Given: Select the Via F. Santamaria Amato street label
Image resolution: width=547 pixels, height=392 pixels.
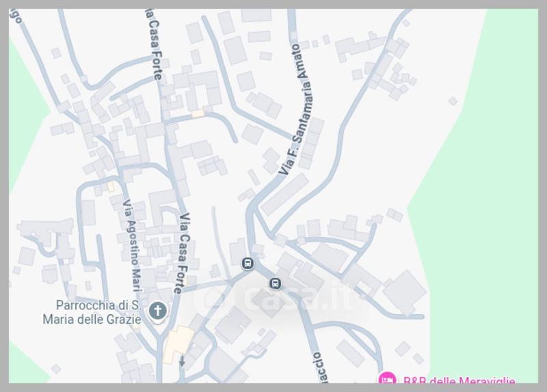Looking at the screenshot, I should (295, 109).
